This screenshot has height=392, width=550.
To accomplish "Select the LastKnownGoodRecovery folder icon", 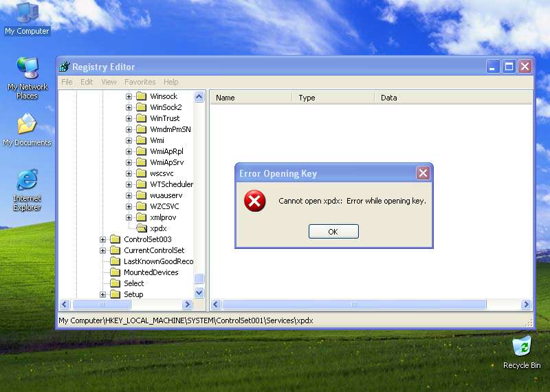I will [115, 261].
